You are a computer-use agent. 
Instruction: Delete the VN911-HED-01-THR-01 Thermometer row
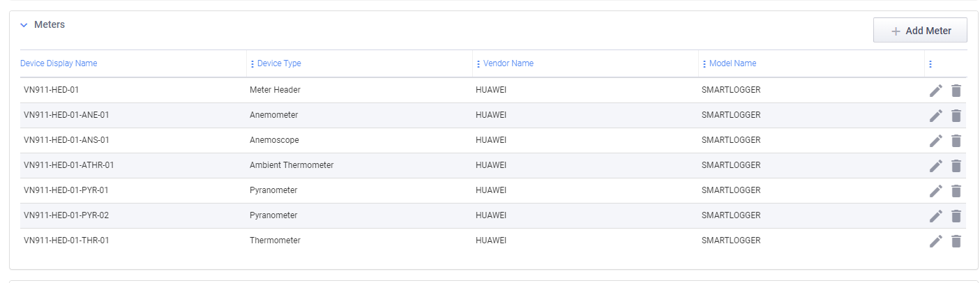[x=956, y=241]
